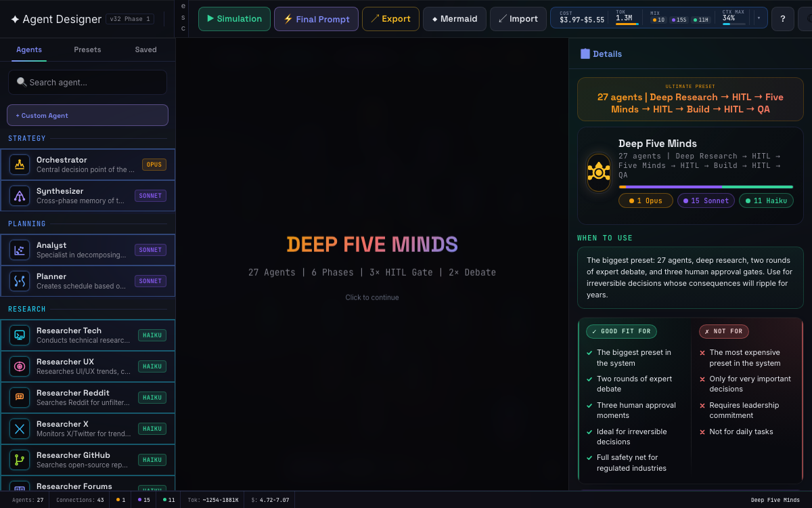This screenshot has width=812, height=508.
Task: Click the v32 Phase 1 version badge
Action: pyautogui.click(x=130, y=19)
